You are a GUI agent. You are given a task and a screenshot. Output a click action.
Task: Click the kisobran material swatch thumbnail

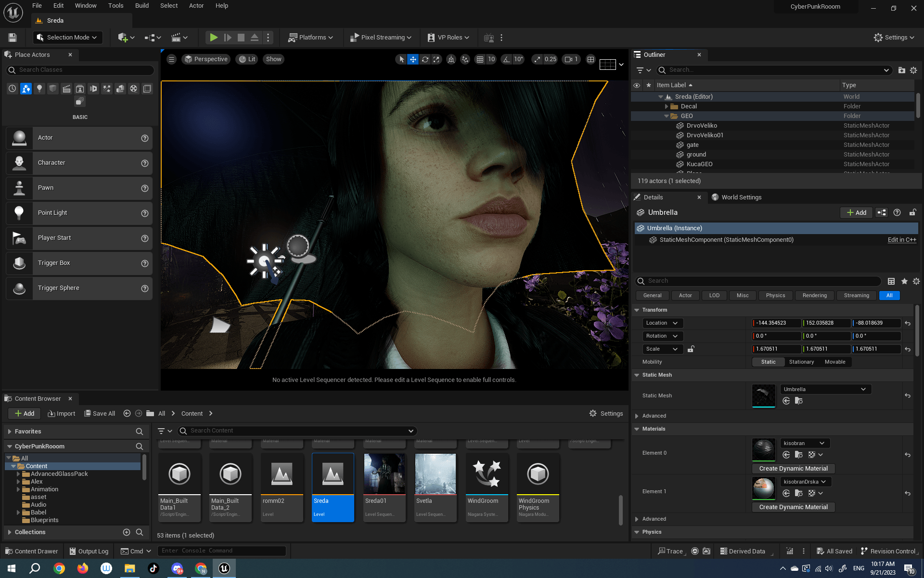tap(764, 450)
